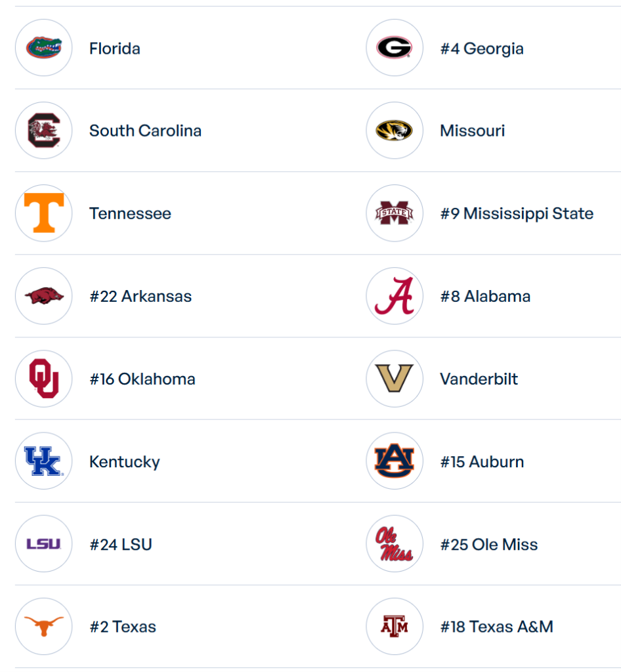Click the Missouri Tigers logo icon
Viewport: 621px width, 672px height.
(x=395, y=131)
